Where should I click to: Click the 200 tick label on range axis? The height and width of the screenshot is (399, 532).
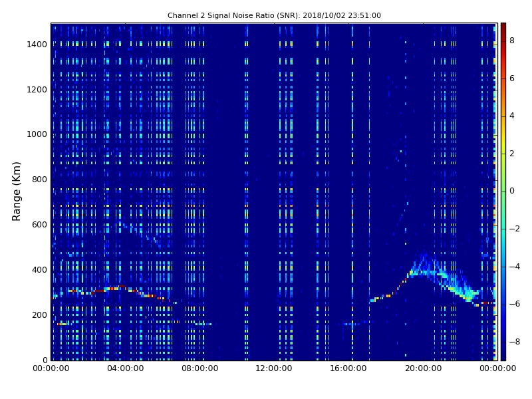39,315
